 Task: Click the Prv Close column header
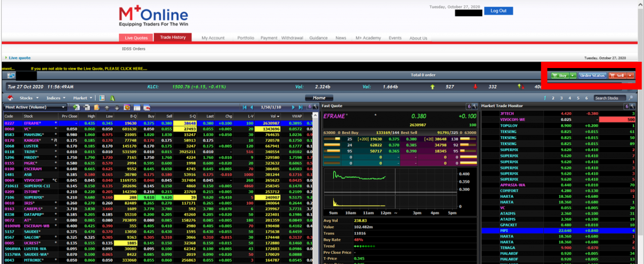coord(69,117)
